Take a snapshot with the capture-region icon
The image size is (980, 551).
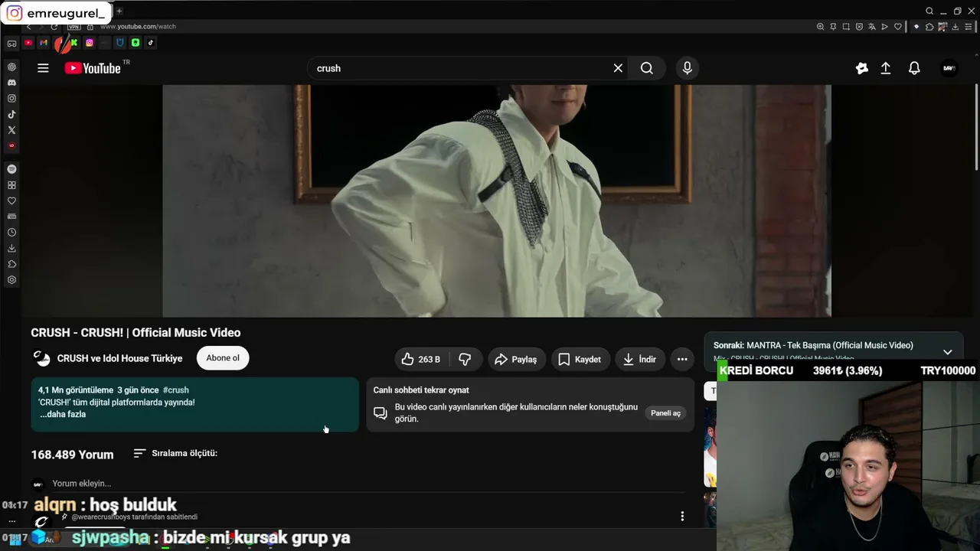click(846, 27)
